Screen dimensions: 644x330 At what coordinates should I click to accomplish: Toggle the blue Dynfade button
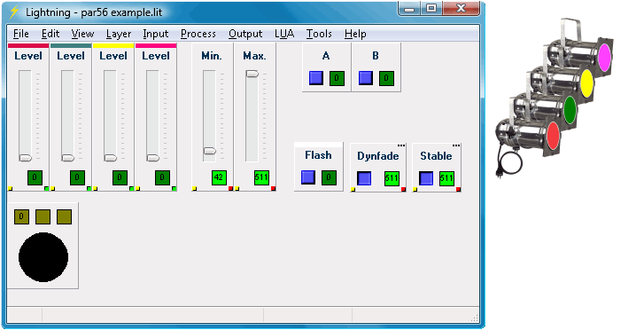click(364, 178)
